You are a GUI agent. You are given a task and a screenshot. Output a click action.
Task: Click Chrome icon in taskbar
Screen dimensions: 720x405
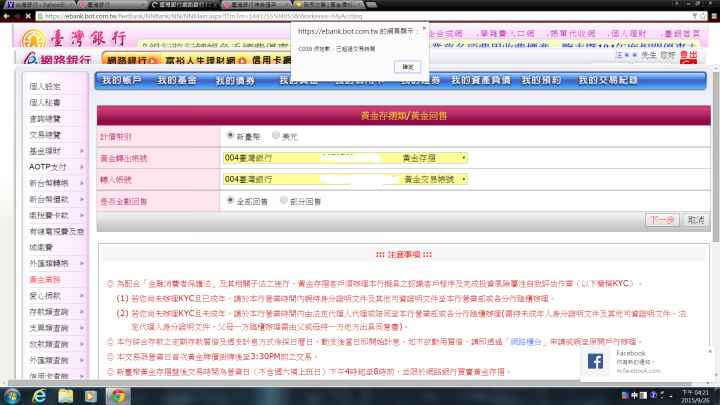(x=118, y=395)
